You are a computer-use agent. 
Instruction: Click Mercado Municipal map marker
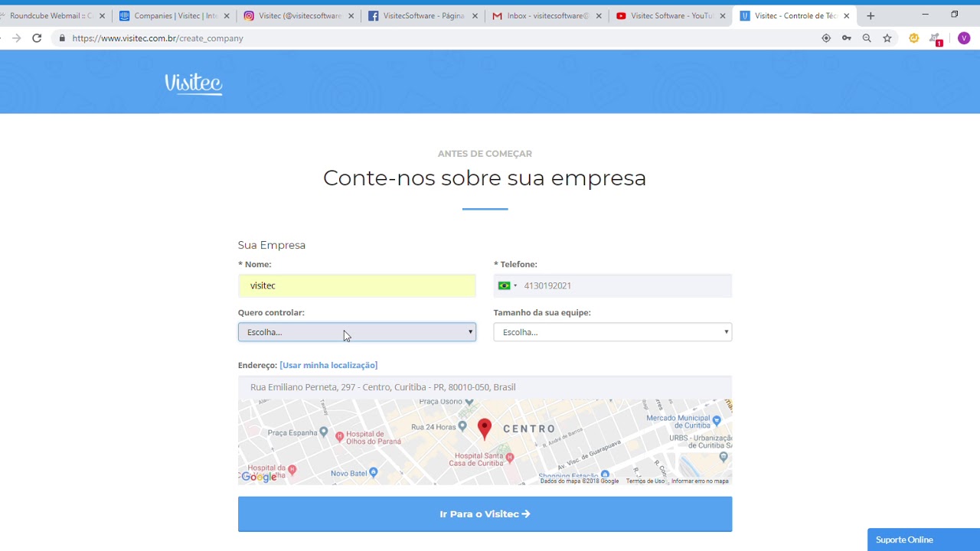click(x=717, y=420)
